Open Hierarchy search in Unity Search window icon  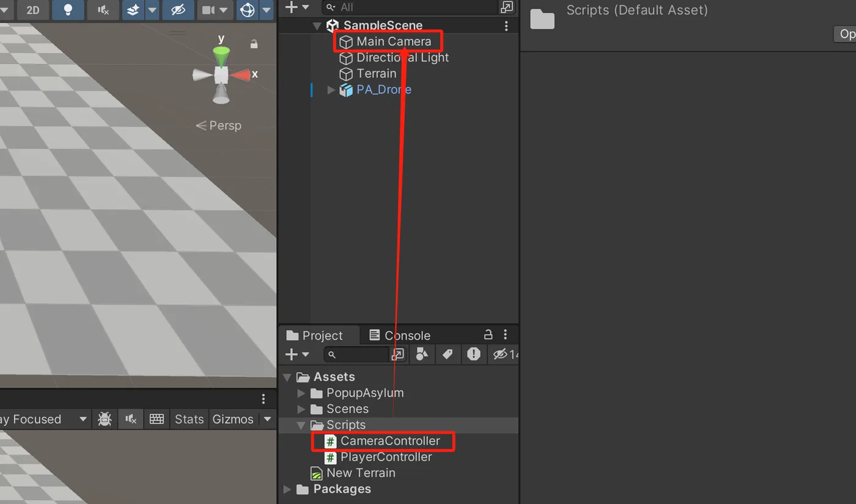coord(507,7)
